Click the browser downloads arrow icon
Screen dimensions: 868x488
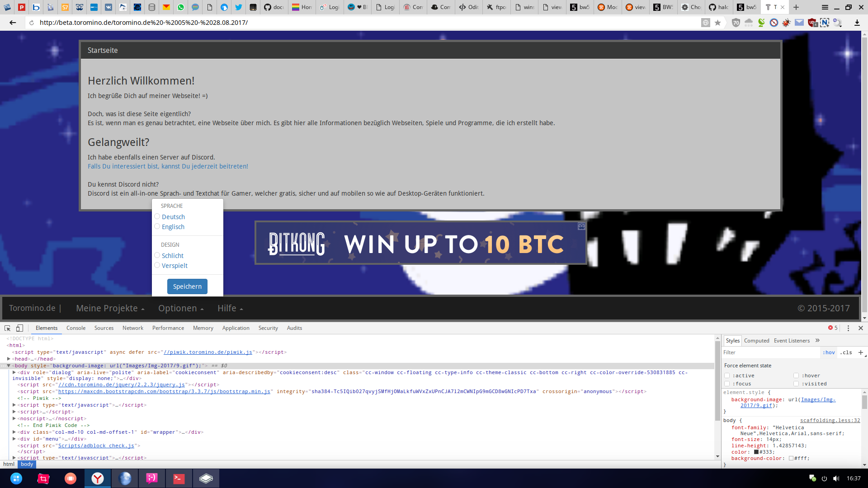coord(857,23)
